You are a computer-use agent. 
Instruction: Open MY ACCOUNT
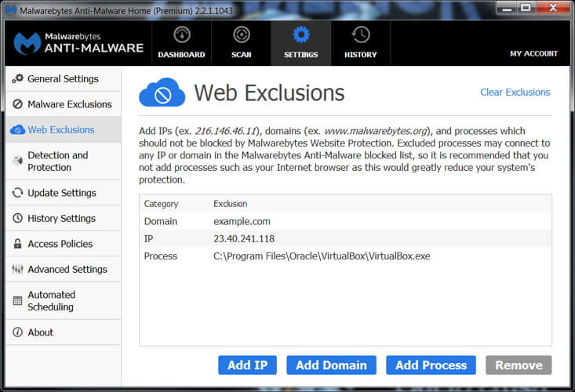[533, 53]
